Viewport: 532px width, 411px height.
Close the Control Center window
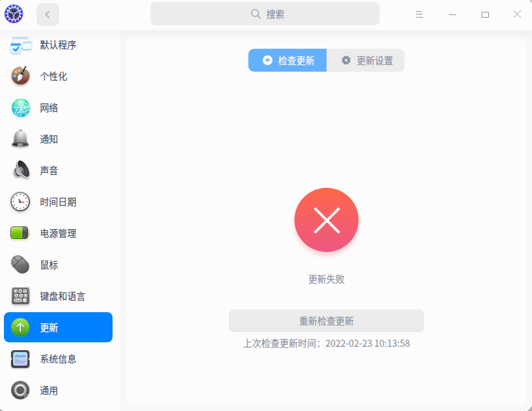pyautogui.click(x=517, y=14)
